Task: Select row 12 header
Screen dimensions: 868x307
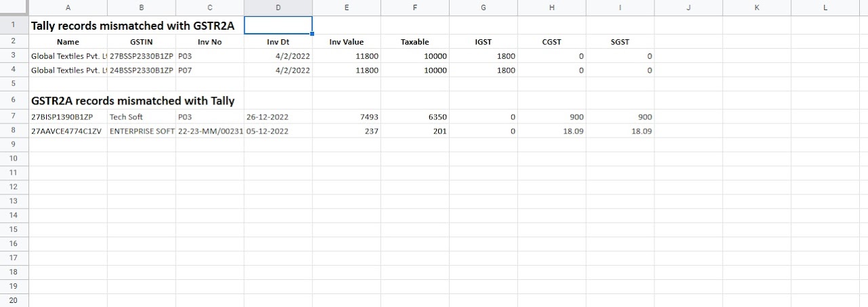Action: coord(14,186)
